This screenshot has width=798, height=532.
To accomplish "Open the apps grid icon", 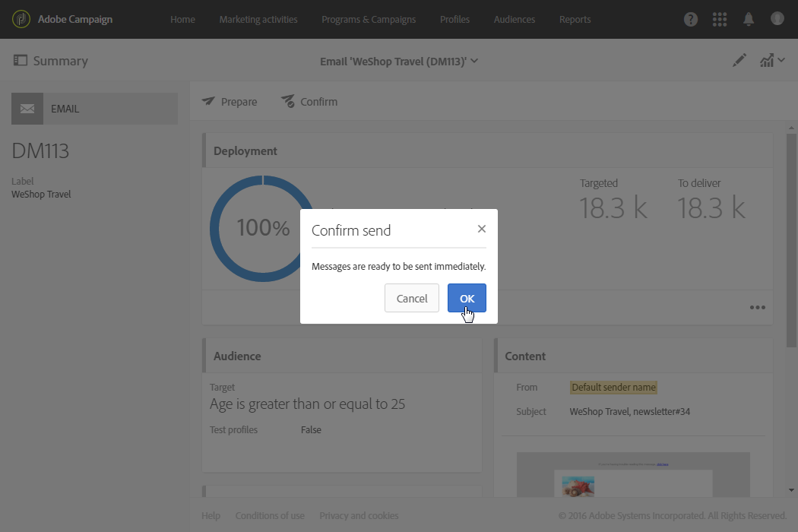I will coord(720,19).
